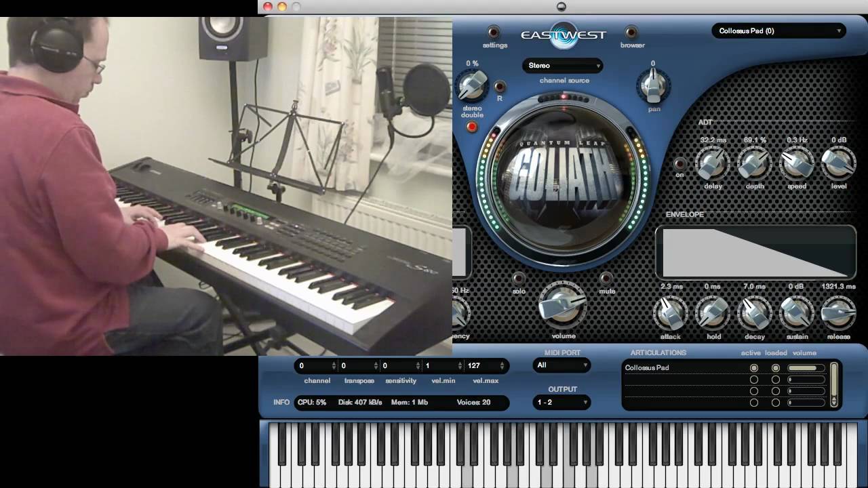Open the OUTPUT 1 - 2 dropdown

tap(561, 402)
